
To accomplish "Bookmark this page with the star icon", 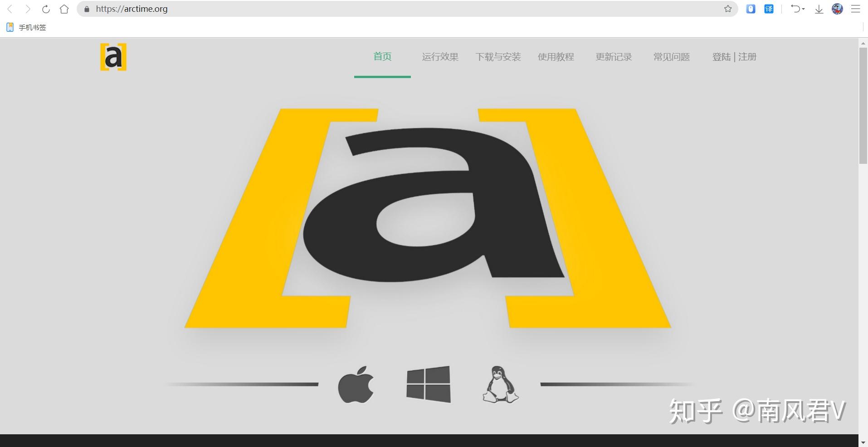I will [728, 9].
